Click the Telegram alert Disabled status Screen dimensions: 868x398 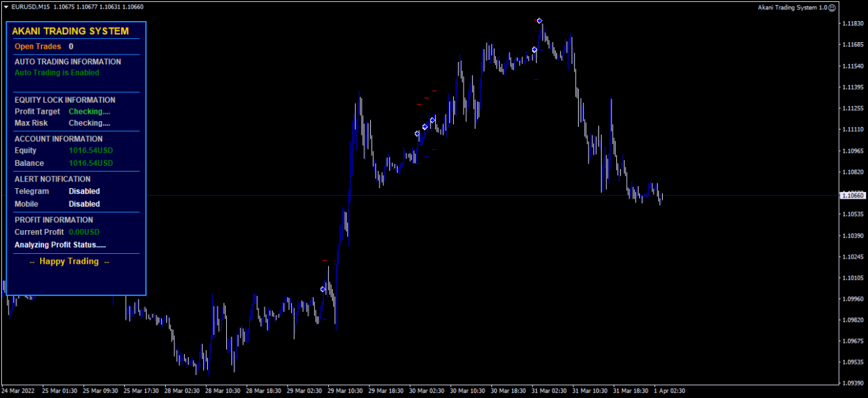[84, 191]
